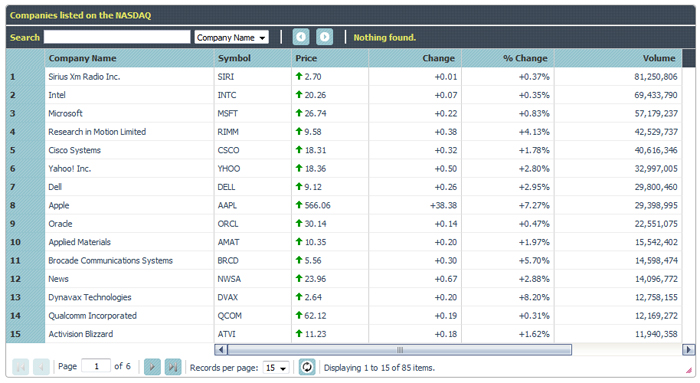Jump to last page in pager
The height and width of the screenshot is (383, 700).
(173, 367)
